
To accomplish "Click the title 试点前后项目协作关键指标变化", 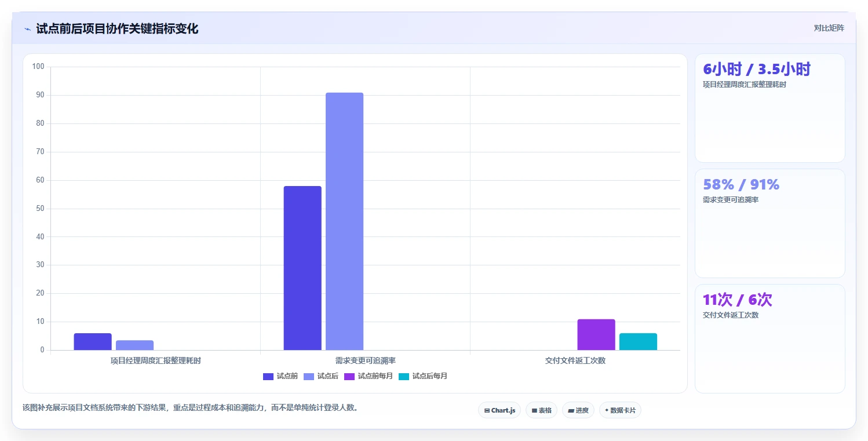I will pos(117,29).
